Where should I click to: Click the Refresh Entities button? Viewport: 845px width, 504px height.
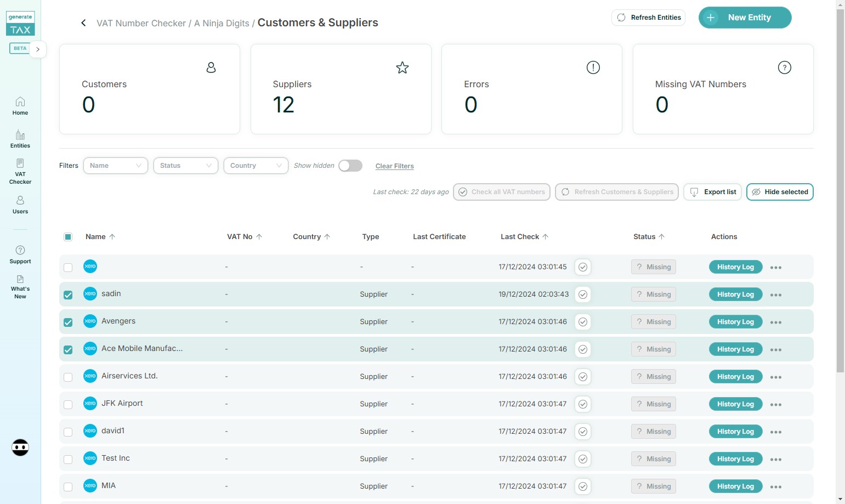(x=649, y=18)
